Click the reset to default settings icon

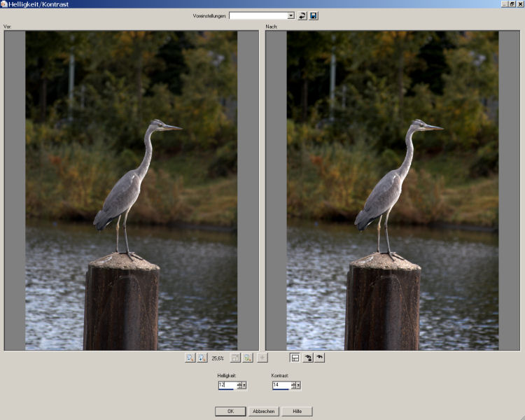(302, 15)
